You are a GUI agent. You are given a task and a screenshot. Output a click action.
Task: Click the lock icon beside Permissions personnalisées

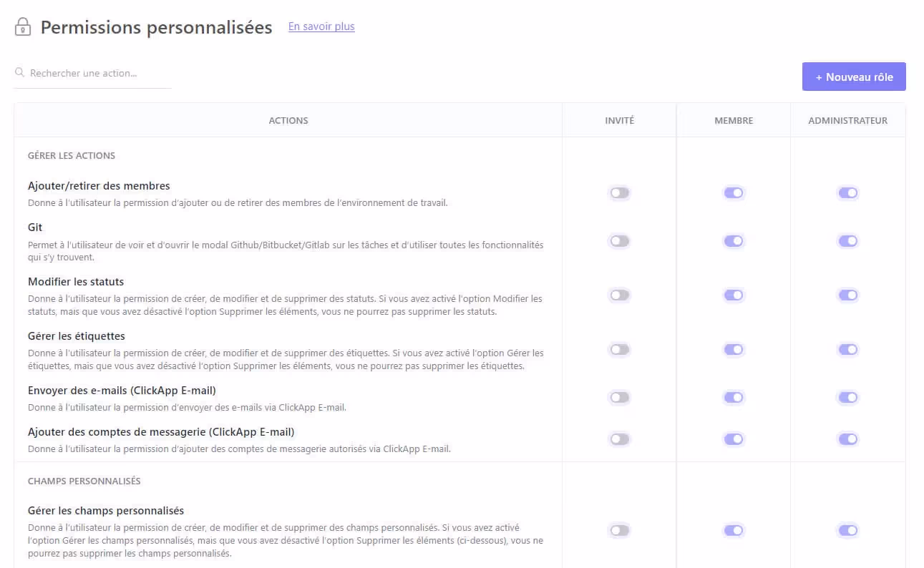23,27
